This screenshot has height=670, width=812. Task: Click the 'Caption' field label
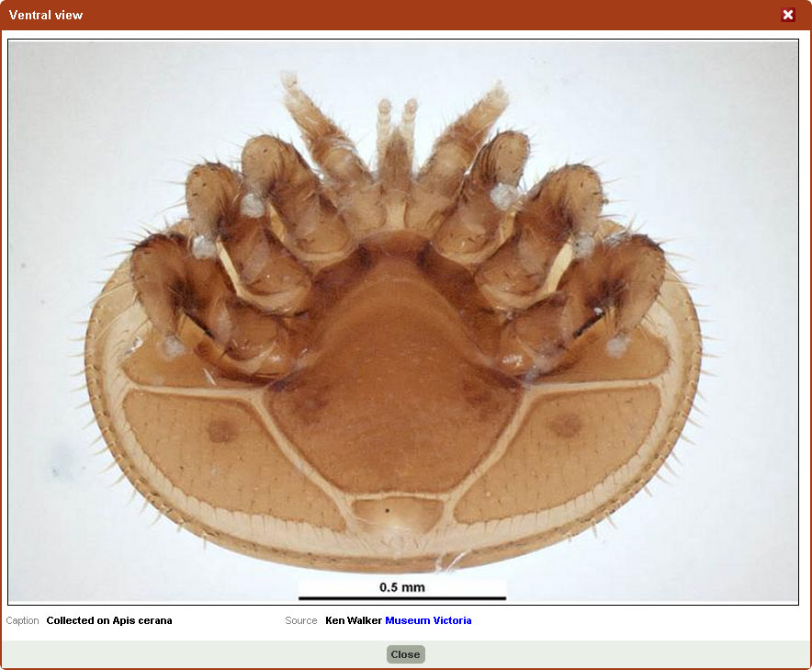(22, 620)
